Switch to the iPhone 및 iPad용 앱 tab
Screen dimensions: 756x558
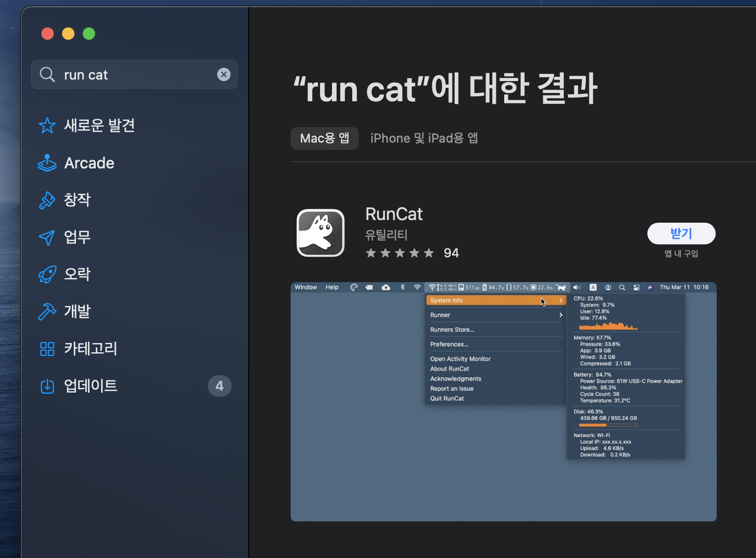[x=424, y=138]
